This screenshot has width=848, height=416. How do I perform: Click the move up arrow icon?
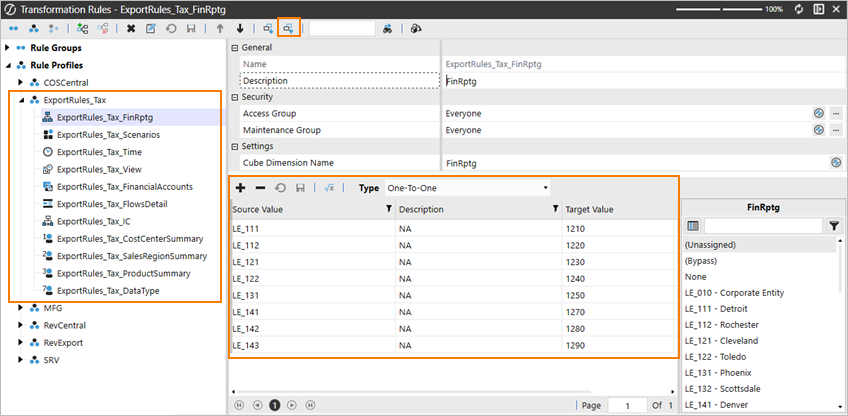220,28
